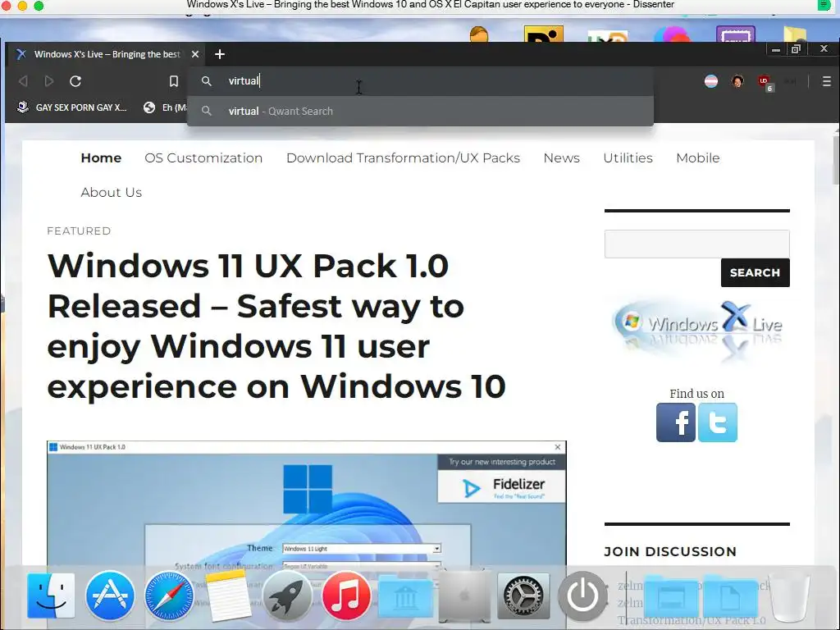Open the Utilities menu item
This screenshot has height=630, width=840.
628,158
